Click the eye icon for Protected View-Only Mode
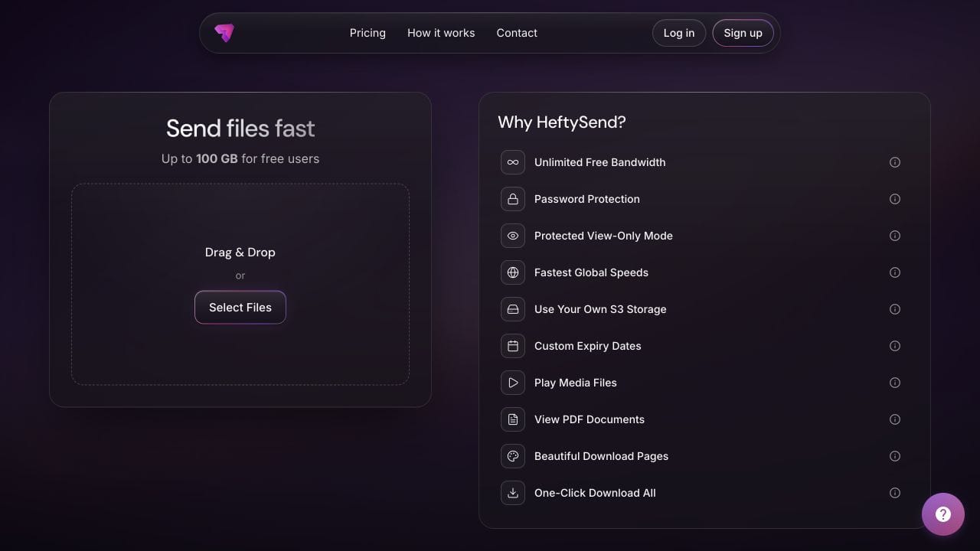This screenshot has width=980, height=551. pos(513,236)
